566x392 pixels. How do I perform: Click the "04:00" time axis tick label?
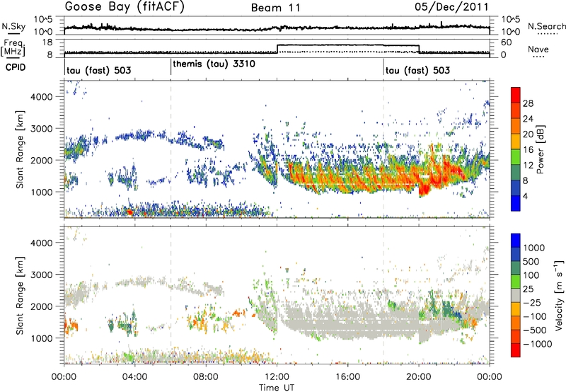click(x=135, y=377)
